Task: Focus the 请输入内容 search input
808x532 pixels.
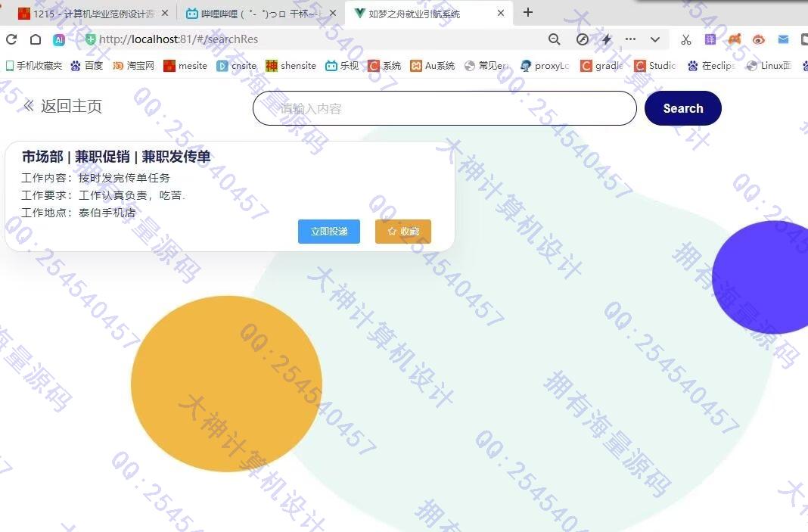Action: tap(445, 108)
